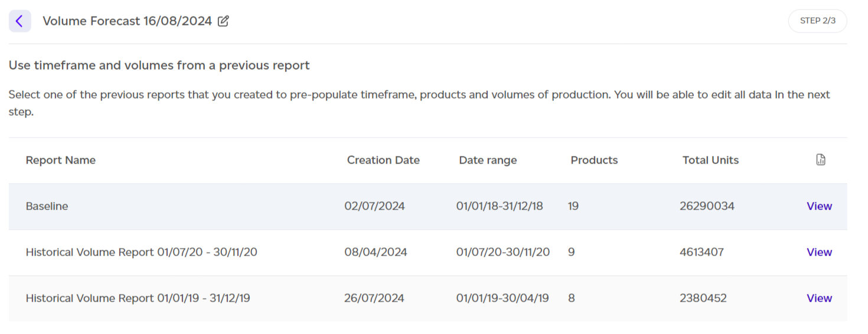Select 'Historical Volume Report 01/07/20 - 30/11/20' name
Screen dimensions: 868x334
141,252
